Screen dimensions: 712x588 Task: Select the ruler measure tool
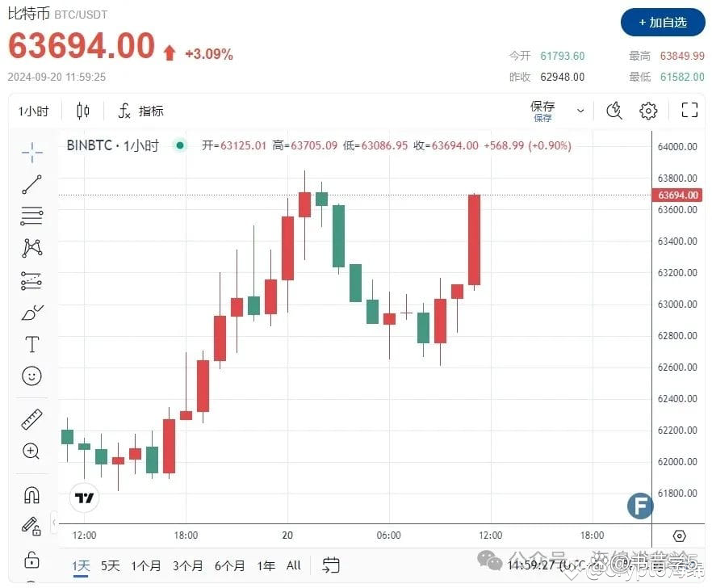coord(31,418)
